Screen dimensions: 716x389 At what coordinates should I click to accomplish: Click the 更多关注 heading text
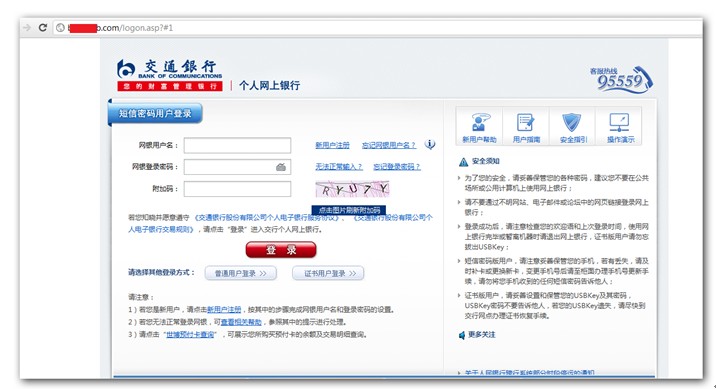tap(482, 335)
